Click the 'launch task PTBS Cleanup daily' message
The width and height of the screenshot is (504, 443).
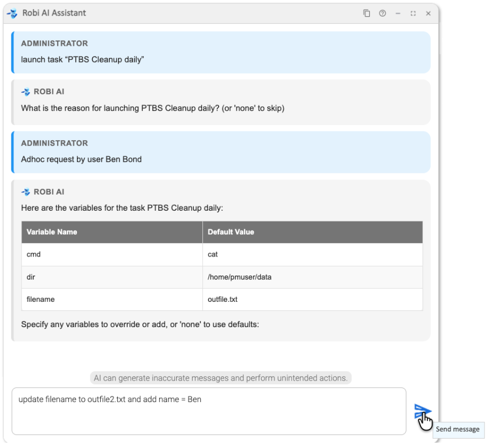click(x=82, y=59)
